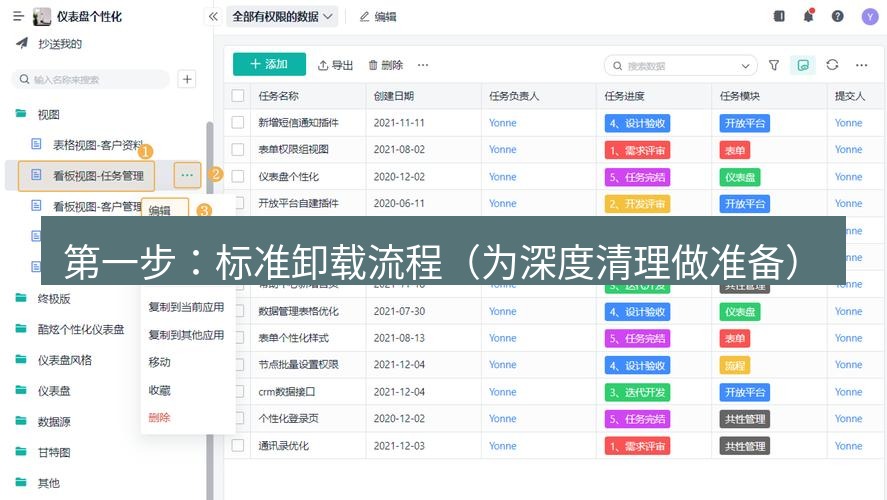Screen dimensions: 887x500
Task: Toggle the select-all header checkbox
Action: coord(238,96)
